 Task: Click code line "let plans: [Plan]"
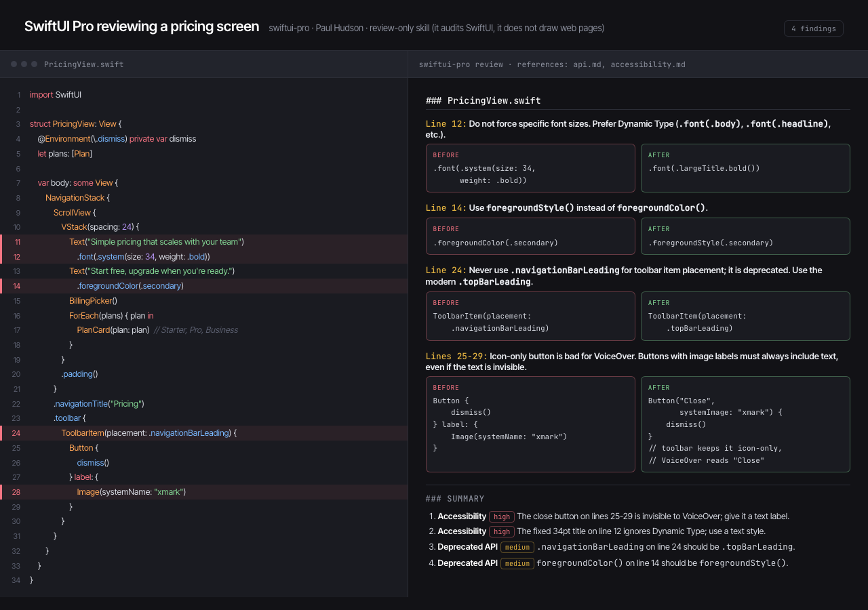click(65, 154)
